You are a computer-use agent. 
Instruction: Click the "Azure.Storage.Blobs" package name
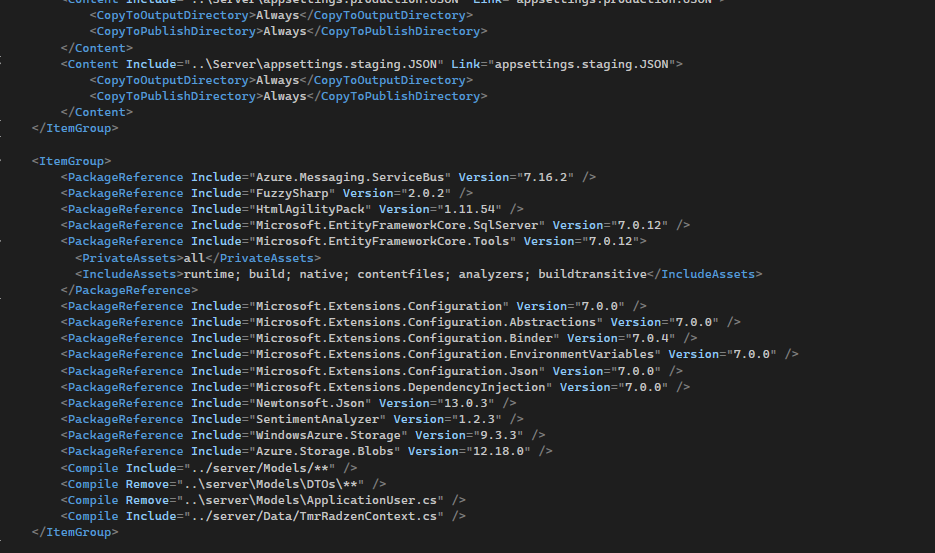click(324, 452)
